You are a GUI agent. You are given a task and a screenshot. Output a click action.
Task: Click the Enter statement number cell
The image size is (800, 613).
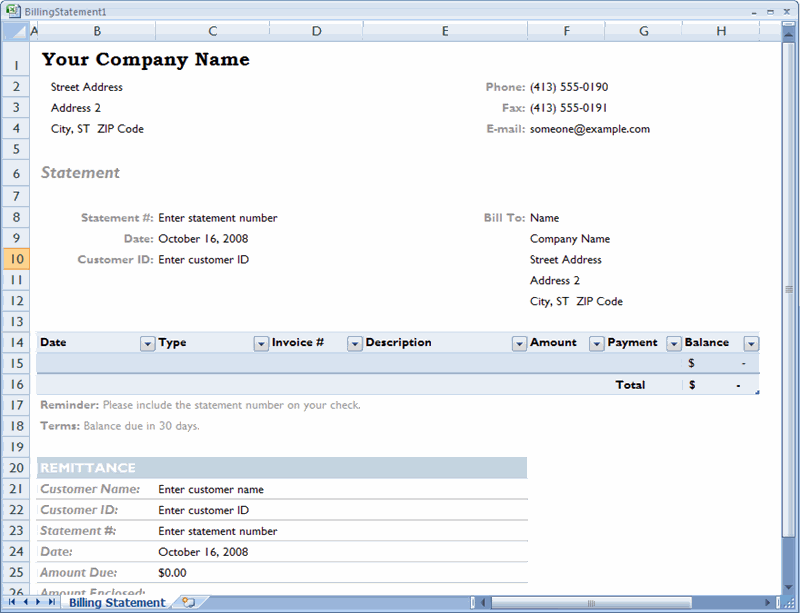[x=218, y=218]
